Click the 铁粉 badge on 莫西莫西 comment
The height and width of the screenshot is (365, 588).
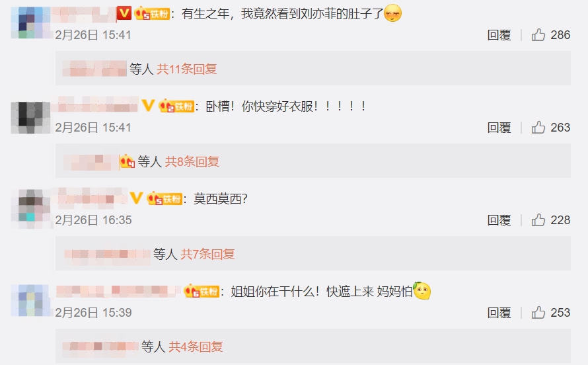pyautogui.click(x=165, y=198)
